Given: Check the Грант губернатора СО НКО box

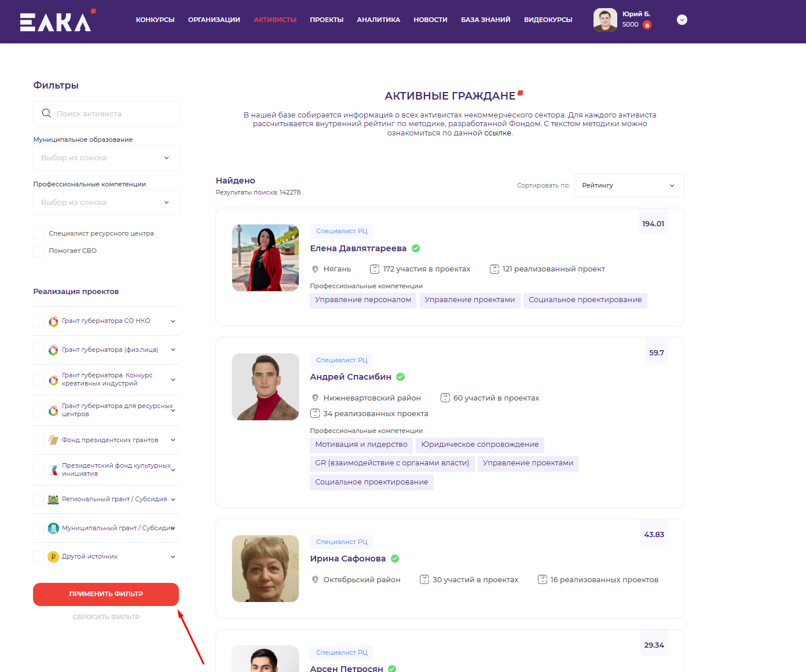Looking at the screenshot, I should (39, 321).
